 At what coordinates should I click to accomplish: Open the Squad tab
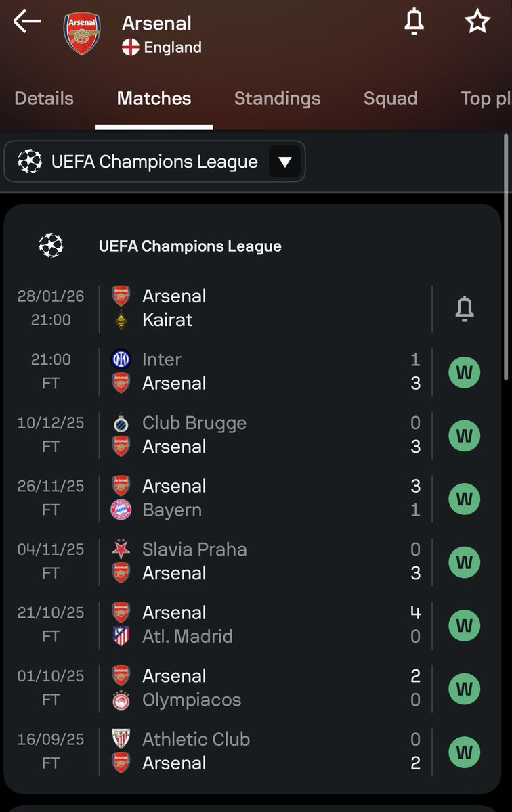click(391, 98)
